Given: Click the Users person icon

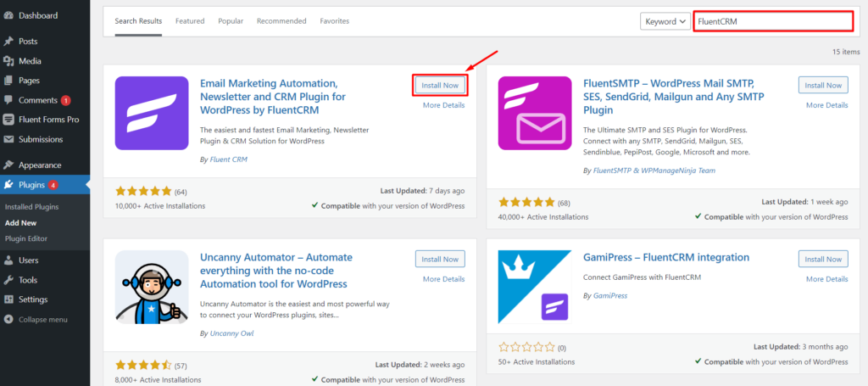Looking at the screenshot, I should click(8, 260).
